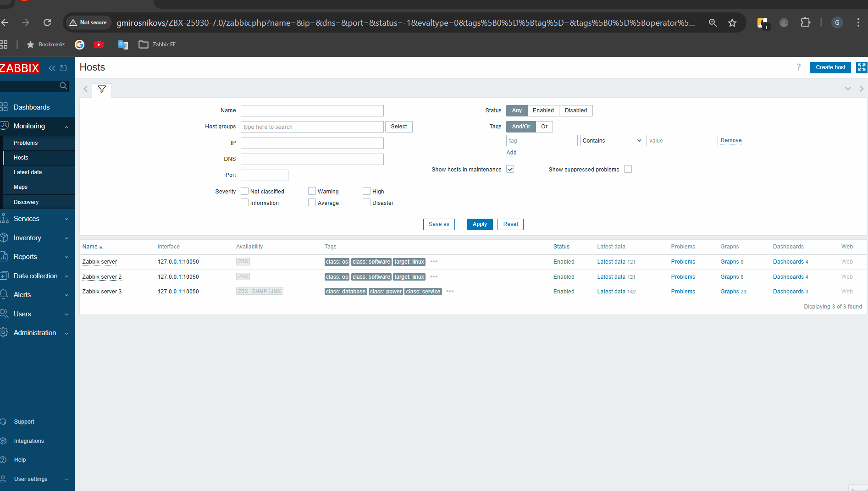
Task: Check the Disaster severity box
Action: point(366,203)
